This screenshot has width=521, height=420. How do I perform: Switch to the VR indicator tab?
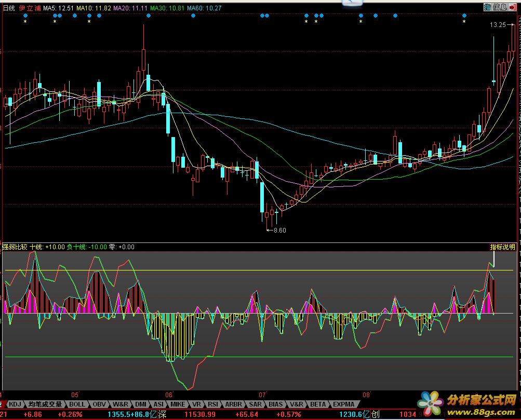(x=196, y=404)
